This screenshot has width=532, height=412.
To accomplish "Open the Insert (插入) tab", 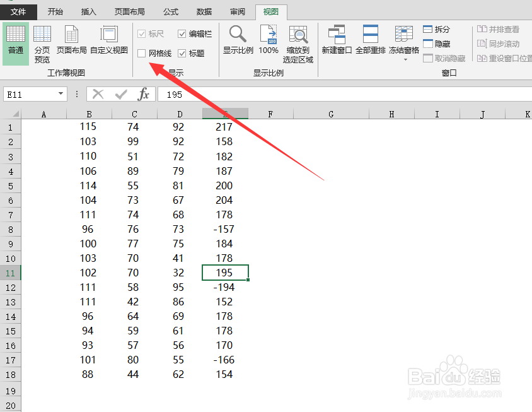I will pos(88,12).
